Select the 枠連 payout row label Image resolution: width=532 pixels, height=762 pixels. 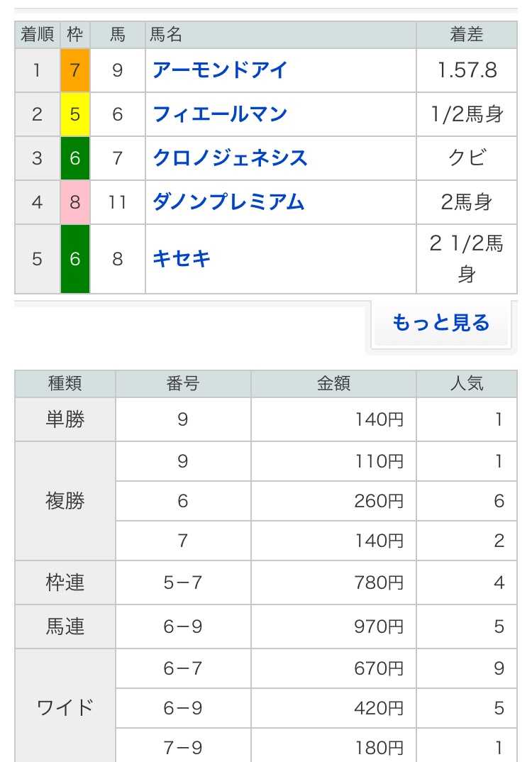coord(65,582)
